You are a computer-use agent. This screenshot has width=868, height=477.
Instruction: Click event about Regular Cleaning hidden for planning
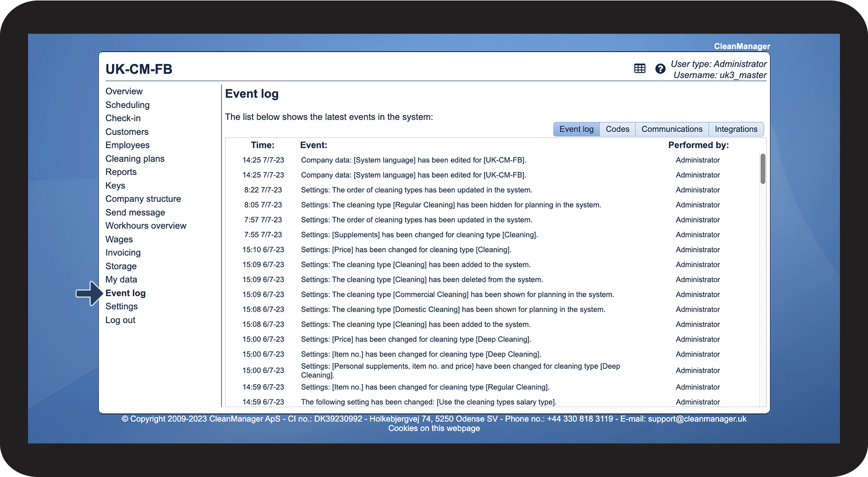coord(451,205)
